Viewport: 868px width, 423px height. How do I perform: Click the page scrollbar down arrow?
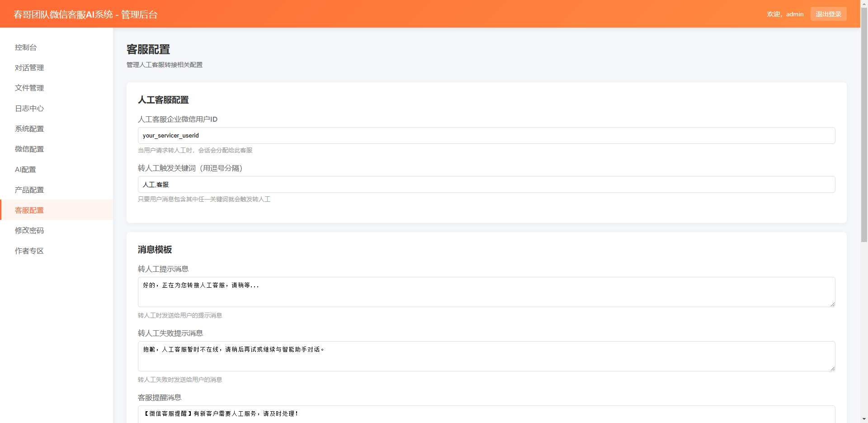click(864, 419)
